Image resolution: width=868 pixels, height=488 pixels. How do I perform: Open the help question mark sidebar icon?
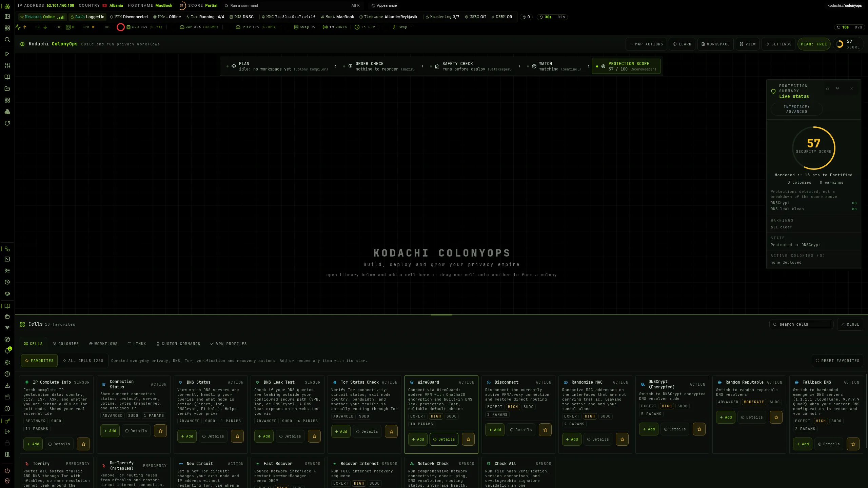(7, 374)
